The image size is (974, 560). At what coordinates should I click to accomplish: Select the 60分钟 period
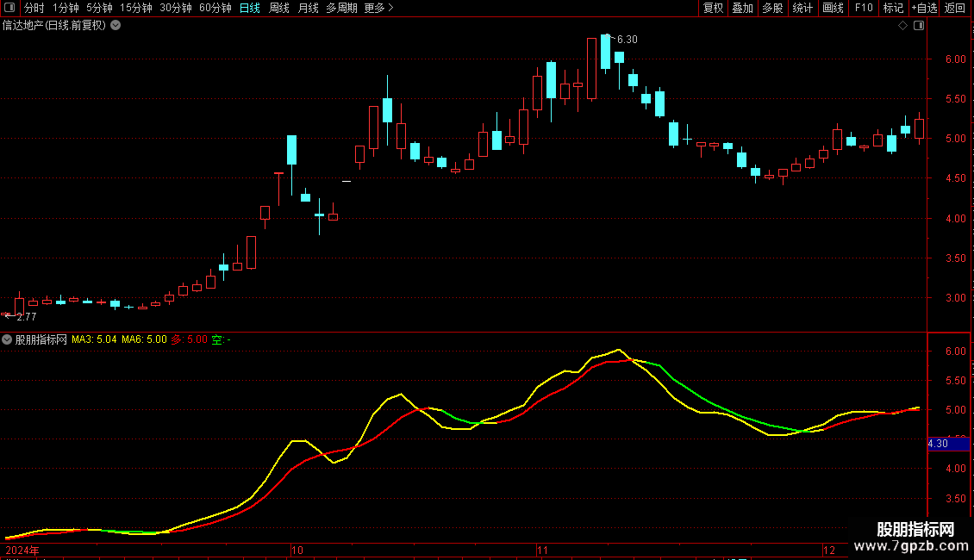pos(215,8)
